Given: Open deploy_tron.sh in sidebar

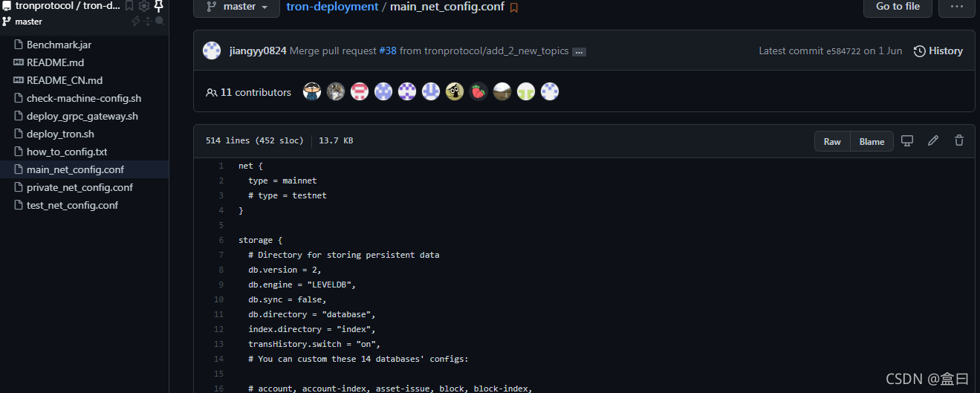Looking at the screenshot, I should coord(60,134).
